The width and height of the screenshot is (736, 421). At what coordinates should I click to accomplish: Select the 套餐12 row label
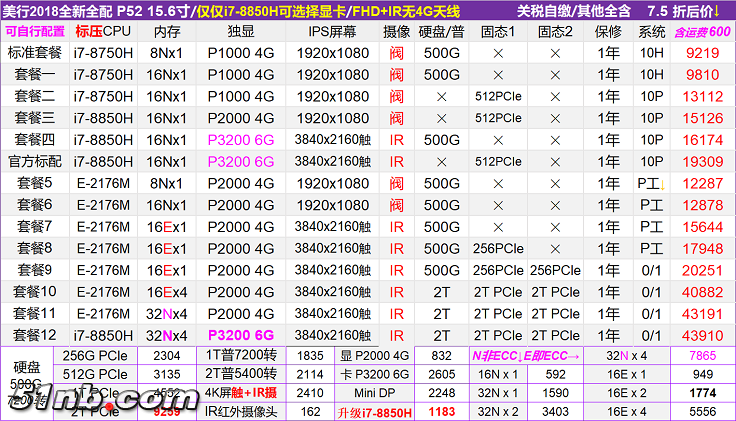point(34,335)
